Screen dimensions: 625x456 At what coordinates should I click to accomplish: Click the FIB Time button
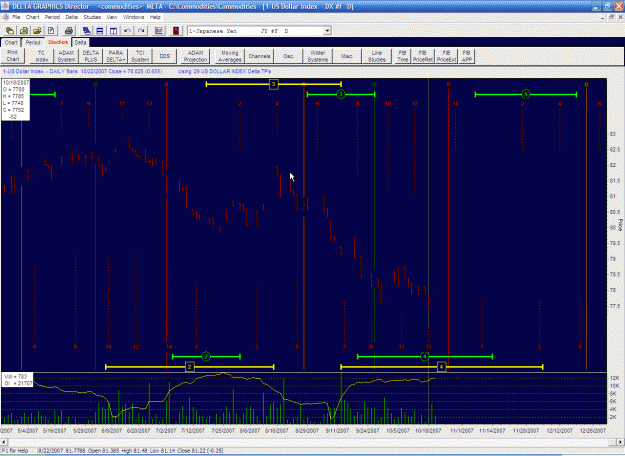click(402, 56)
